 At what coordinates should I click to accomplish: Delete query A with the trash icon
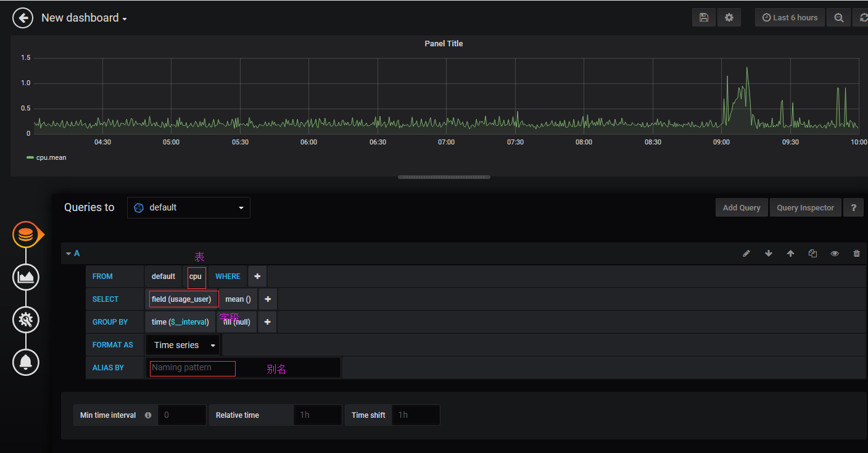point(856,253)
